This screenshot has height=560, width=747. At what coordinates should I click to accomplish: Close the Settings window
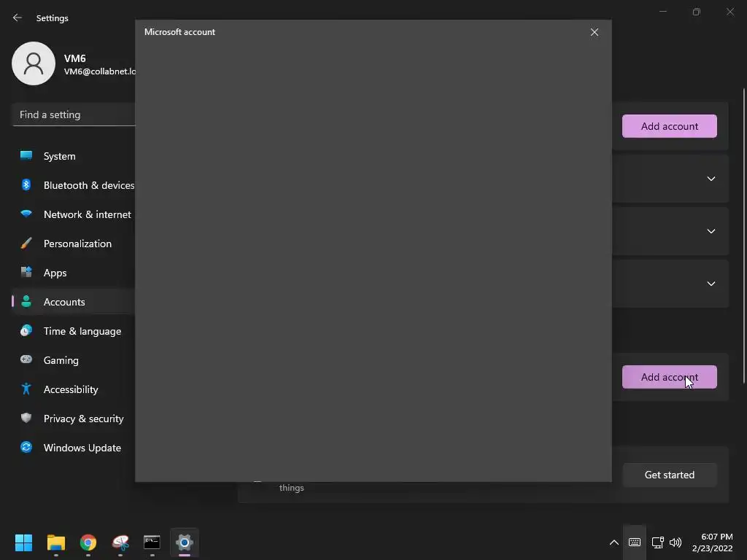(730, 12)
